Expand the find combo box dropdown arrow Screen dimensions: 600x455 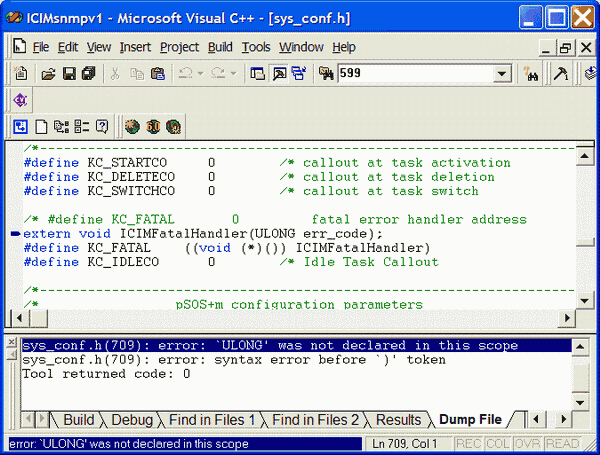click(502, 73)
